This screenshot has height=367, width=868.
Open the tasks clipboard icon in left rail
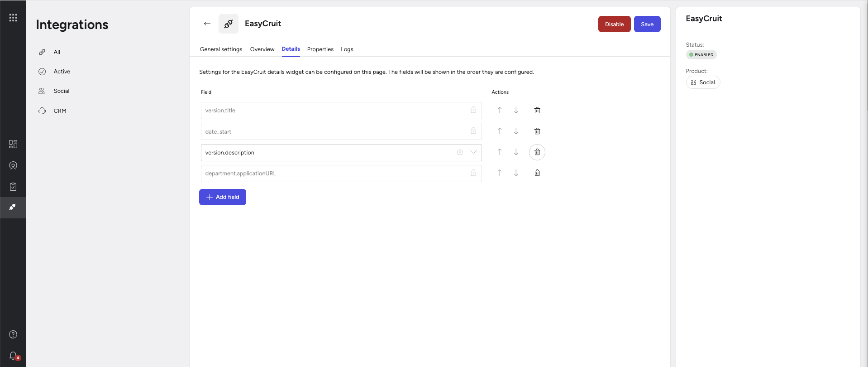pos(13,187)
